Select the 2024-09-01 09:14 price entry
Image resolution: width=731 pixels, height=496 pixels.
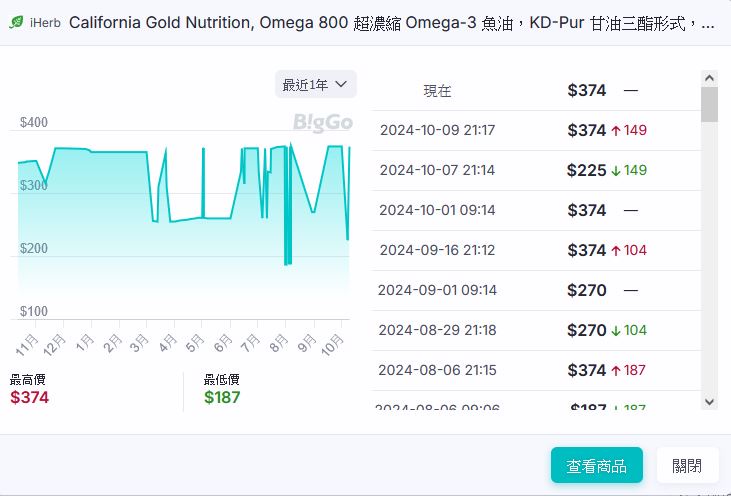(535, 290)
